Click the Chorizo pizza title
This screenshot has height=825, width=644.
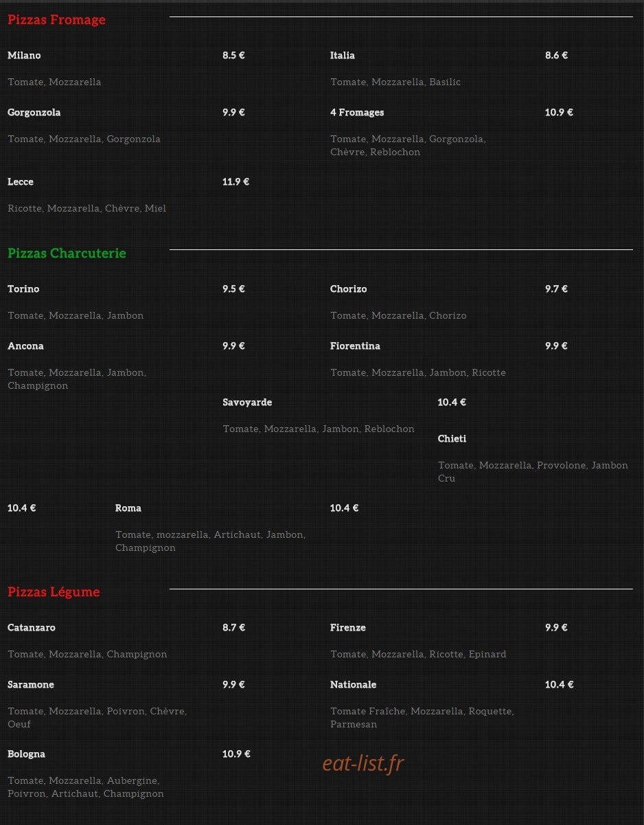click(349, 289)
